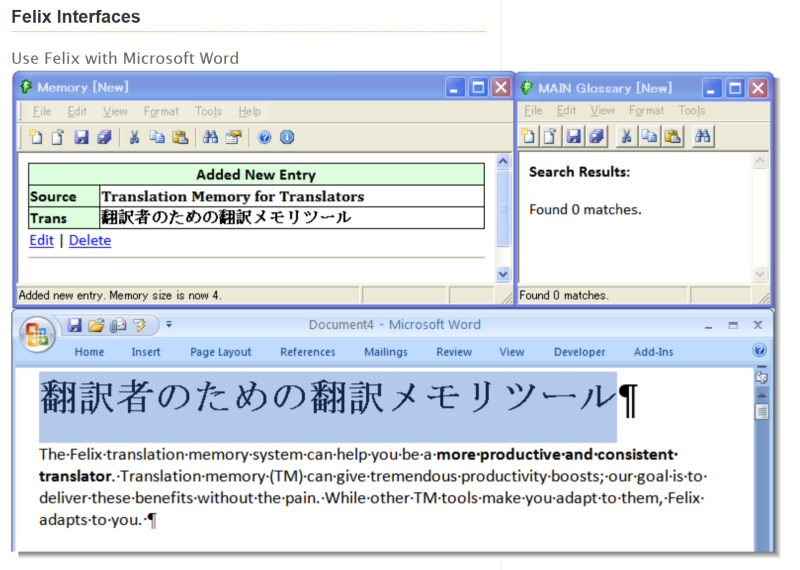Click ruler toggle icon above Word scrollbar
The image size is (800, 570).
762,377
